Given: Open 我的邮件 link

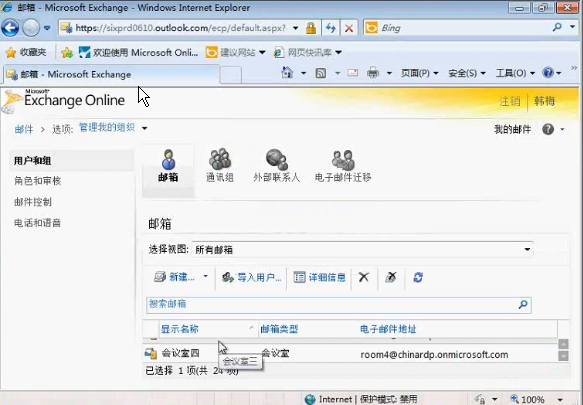Looking at the screenshot, I should click(512, 129).
